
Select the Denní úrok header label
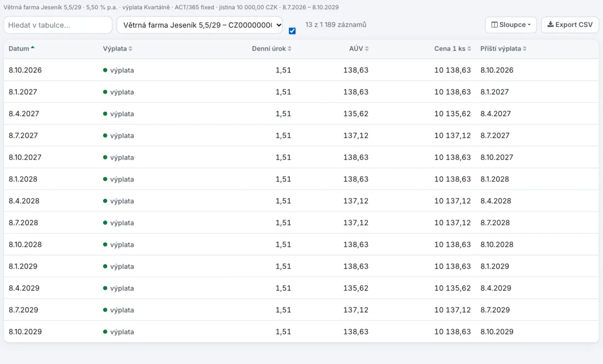tap(269, 49)
